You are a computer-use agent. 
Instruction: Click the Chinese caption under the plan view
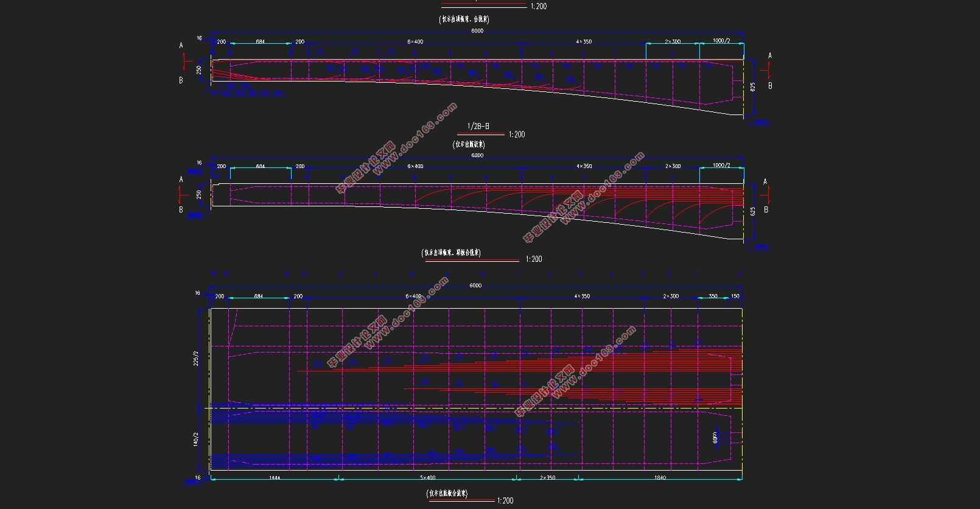click(x=447, y=494)
